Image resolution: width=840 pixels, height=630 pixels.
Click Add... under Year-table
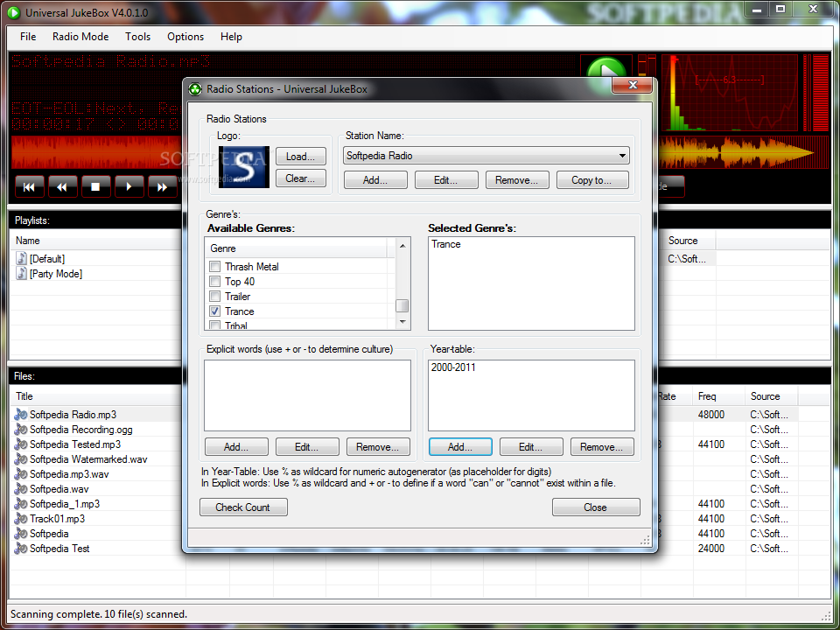coord(460,447)
